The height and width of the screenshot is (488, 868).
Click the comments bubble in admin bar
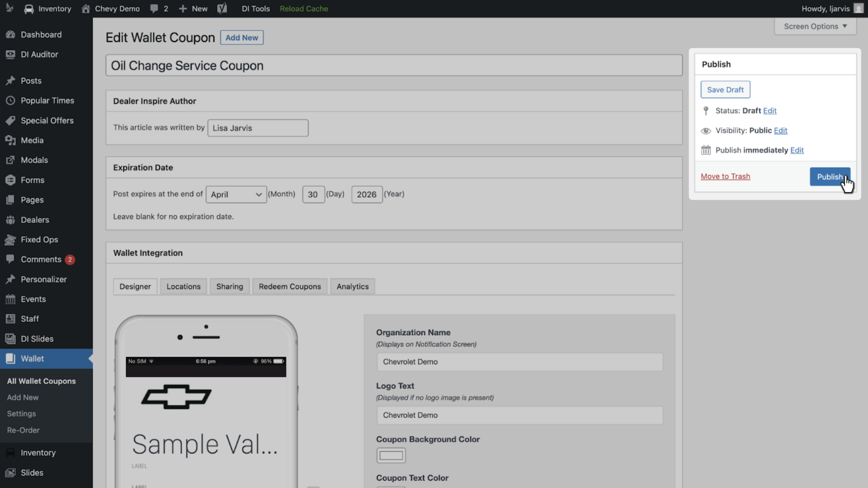(154, 8)
